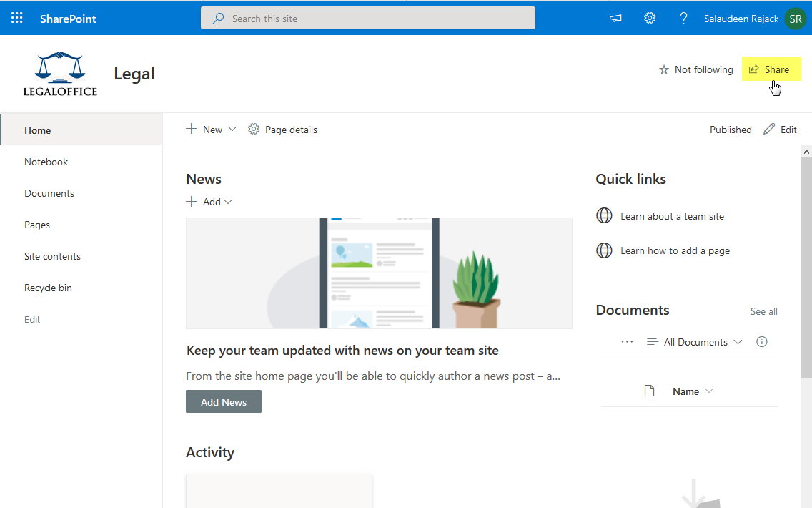Viewport: 812px width, 508px height.
Task: Click the megaphone announcement icon
Action: (615, 18)
